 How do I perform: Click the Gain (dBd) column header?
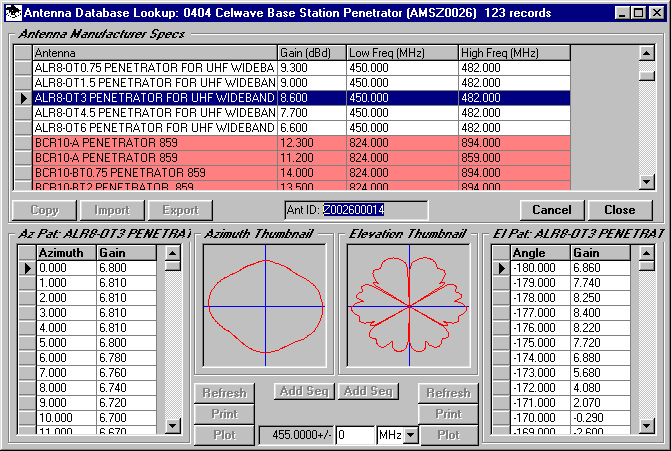(312, 53)
